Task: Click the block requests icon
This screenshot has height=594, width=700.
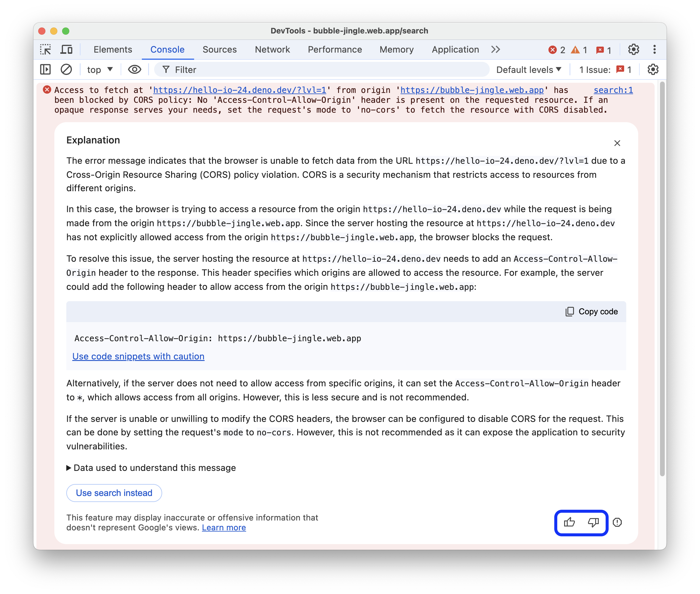Action: 65,70
